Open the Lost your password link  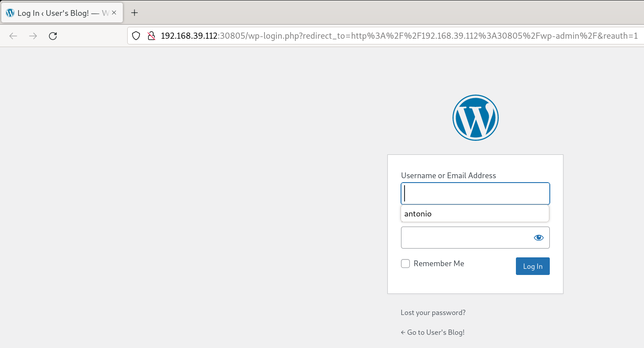(x=433, y=313)
